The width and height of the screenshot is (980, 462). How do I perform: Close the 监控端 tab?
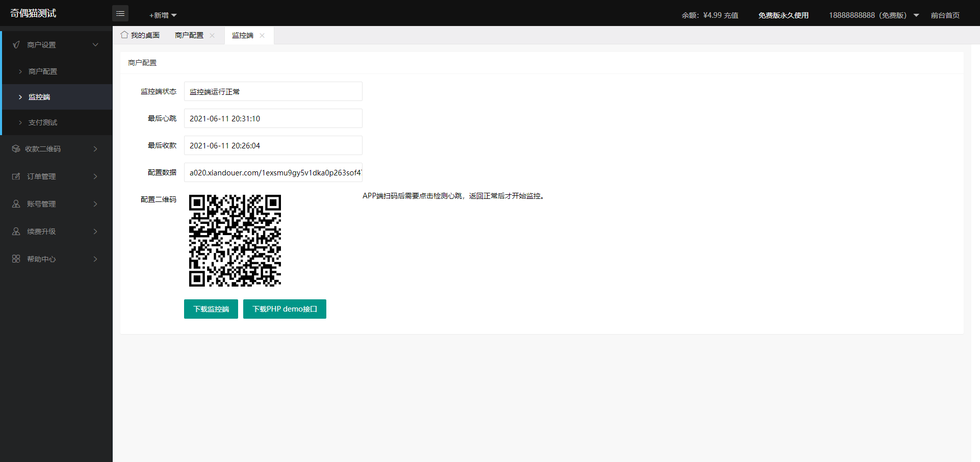[262, 35]
